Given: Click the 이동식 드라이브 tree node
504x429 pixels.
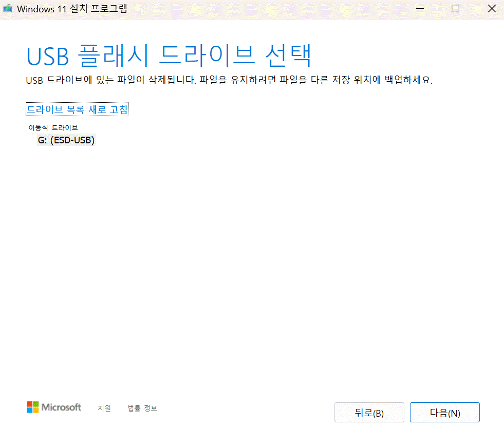Looking at the screenshot, I should pos(53,127).
